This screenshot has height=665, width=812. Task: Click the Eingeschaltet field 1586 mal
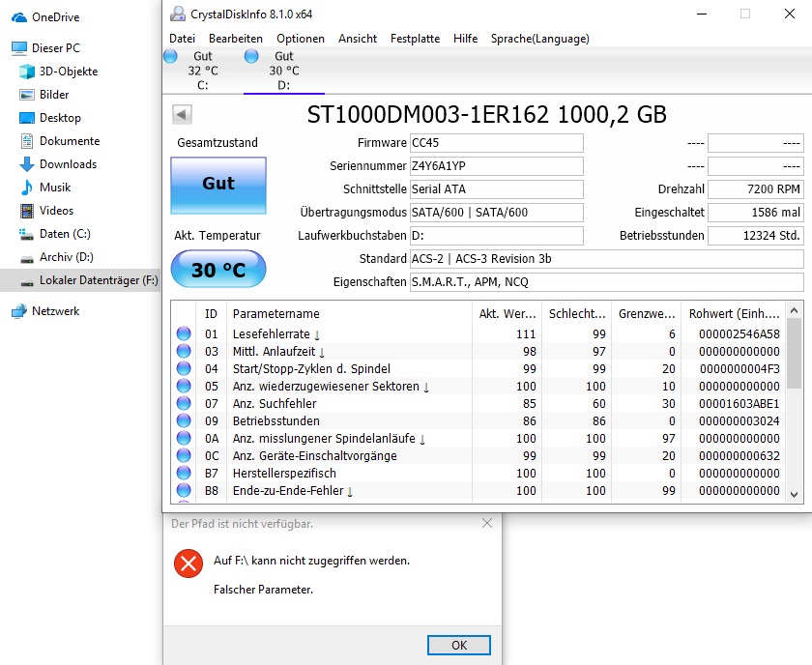tap(756, 213)
